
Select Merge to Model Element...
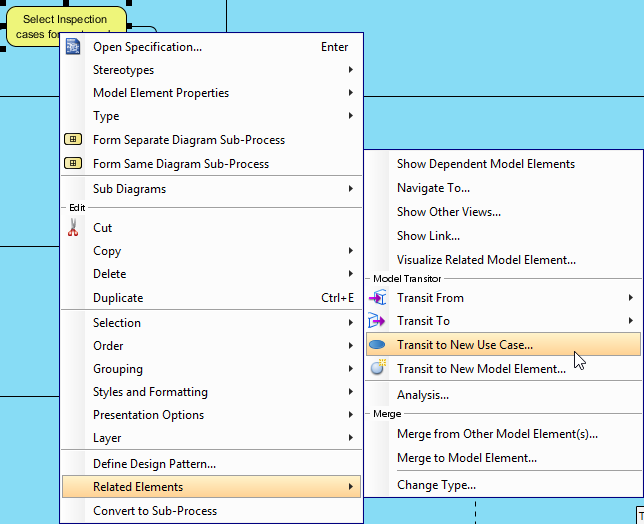(503, 457)
